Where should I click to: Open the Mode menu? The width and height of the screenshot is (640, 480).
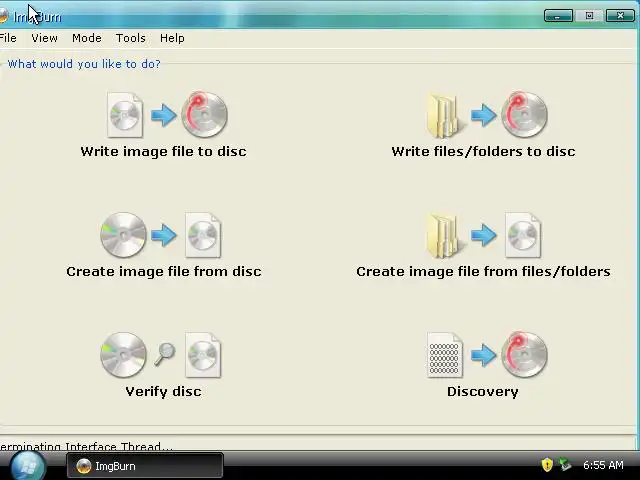click(x=87, y=38)
